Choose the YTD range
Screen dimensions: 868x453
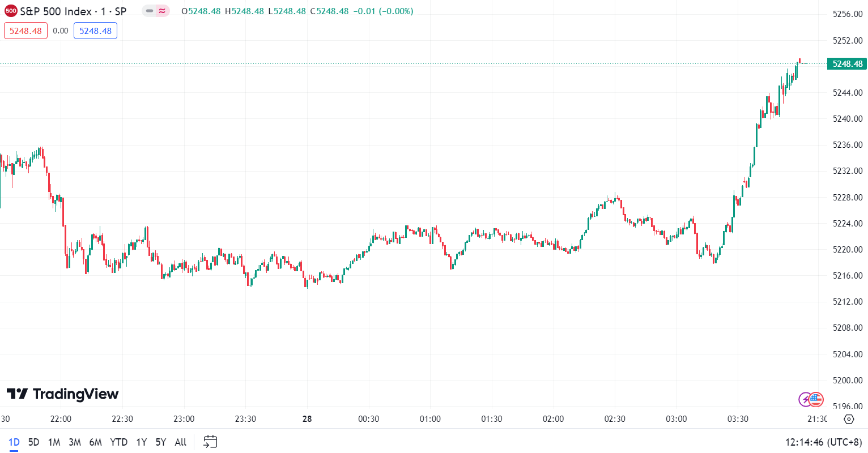(118, 442)
